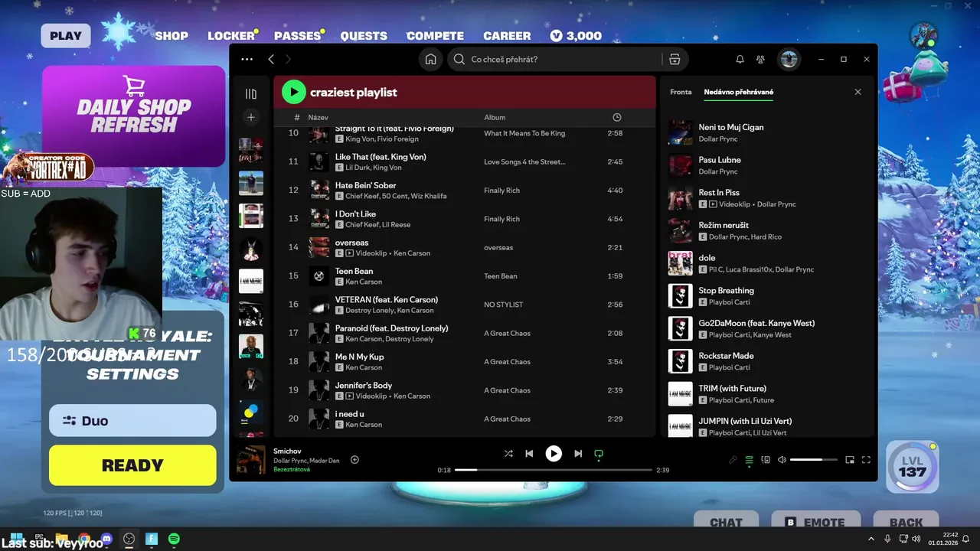
Task: Open Daily Shop Refresh banner
Action: click(133, 115)
